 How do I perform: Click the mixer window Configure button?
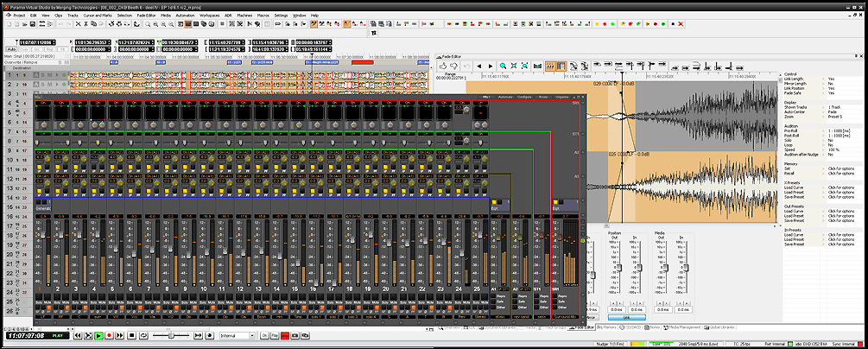click(x=524, y=97)
